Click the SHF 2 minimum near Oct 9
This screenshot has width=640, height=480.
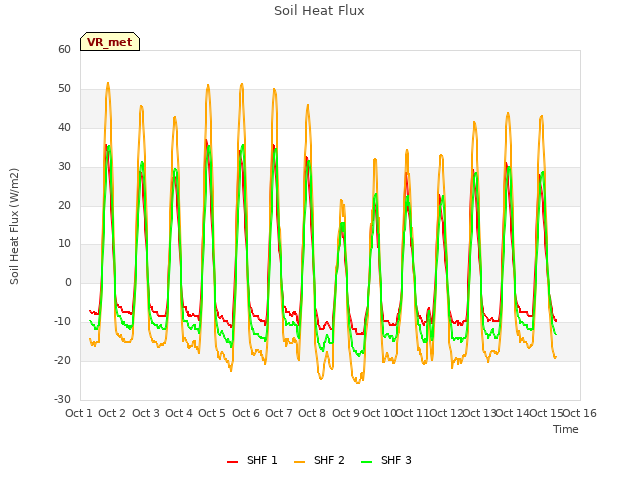pyautogui.click(x=358, y=382)
